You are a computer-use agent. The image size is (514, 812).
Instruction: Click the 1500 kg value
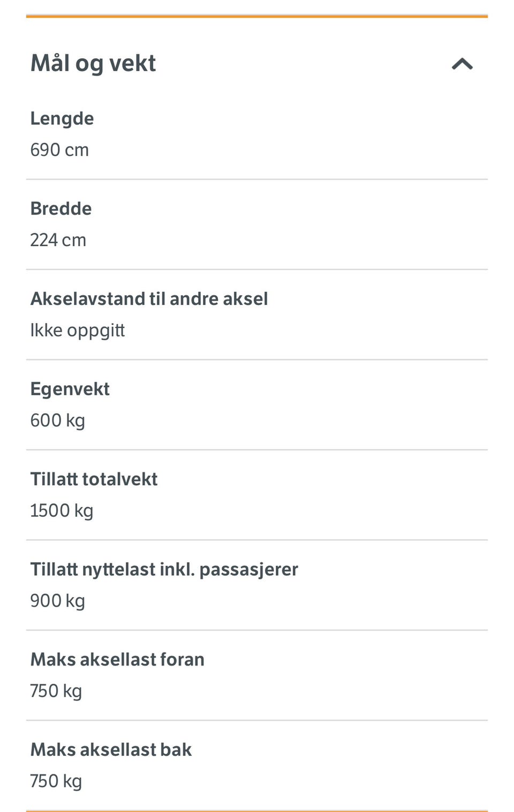[x=62, y=511]
